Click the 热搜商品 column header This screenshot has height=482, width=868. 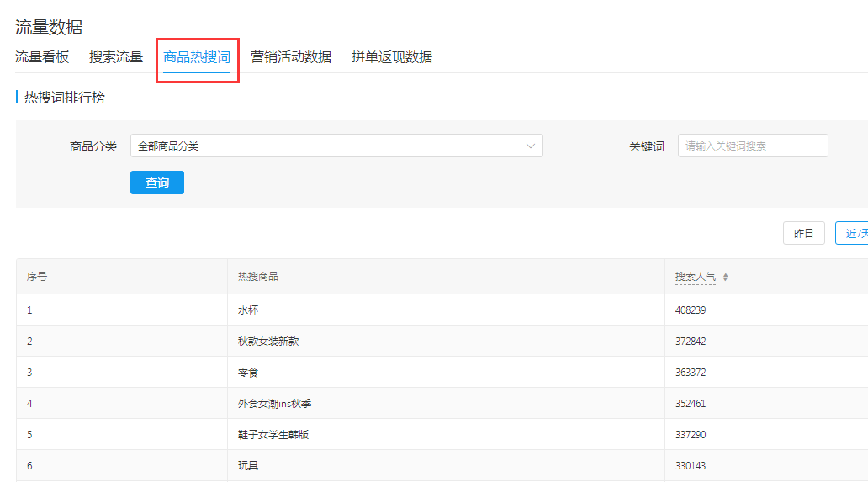coord(258,277)
